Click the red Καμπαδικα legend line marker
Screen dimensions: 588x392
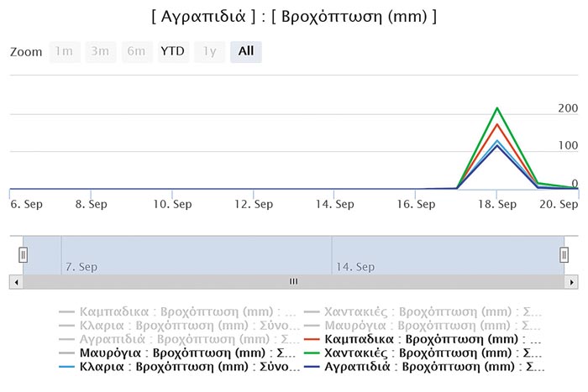coord(312,339)
